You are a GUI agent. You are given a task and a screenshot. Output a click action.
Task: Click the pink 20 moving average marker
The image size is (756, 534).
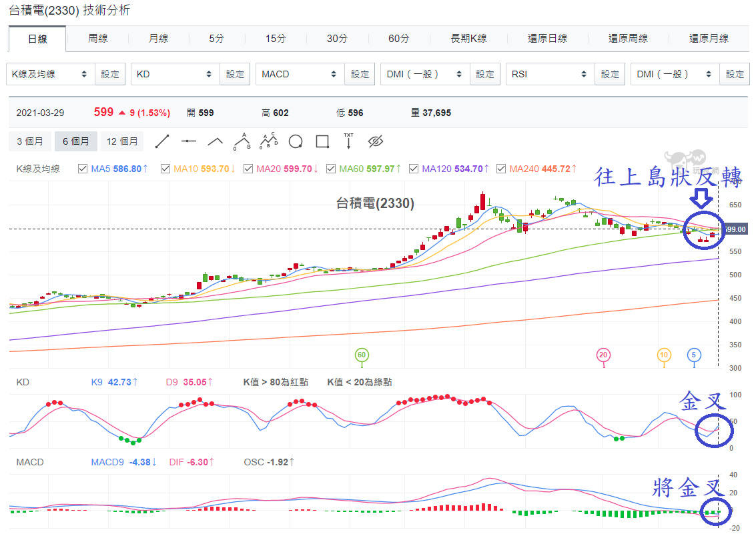tap(603, 355)
